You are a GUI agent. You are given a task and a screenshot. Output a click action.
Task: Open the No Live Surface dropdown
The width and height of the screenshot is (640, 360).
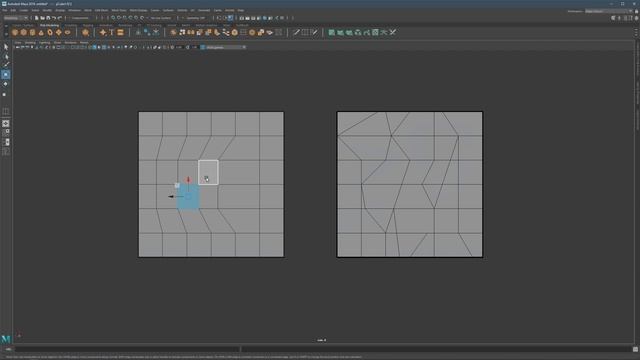click(x=161, y=18)
